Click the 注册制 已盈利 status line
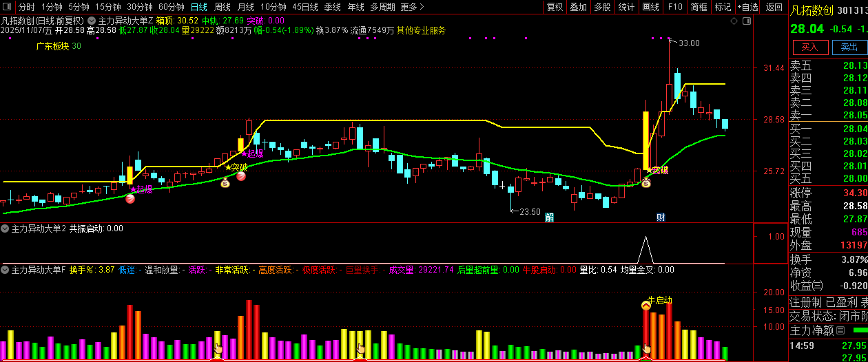This screenshot has height=362, width=868. tap(829, 302)
